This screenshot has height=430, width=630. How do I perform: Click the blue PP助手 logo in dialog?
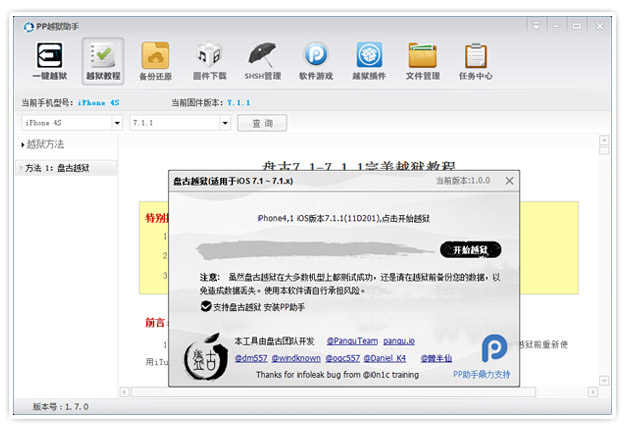click(x=494, y=348)
